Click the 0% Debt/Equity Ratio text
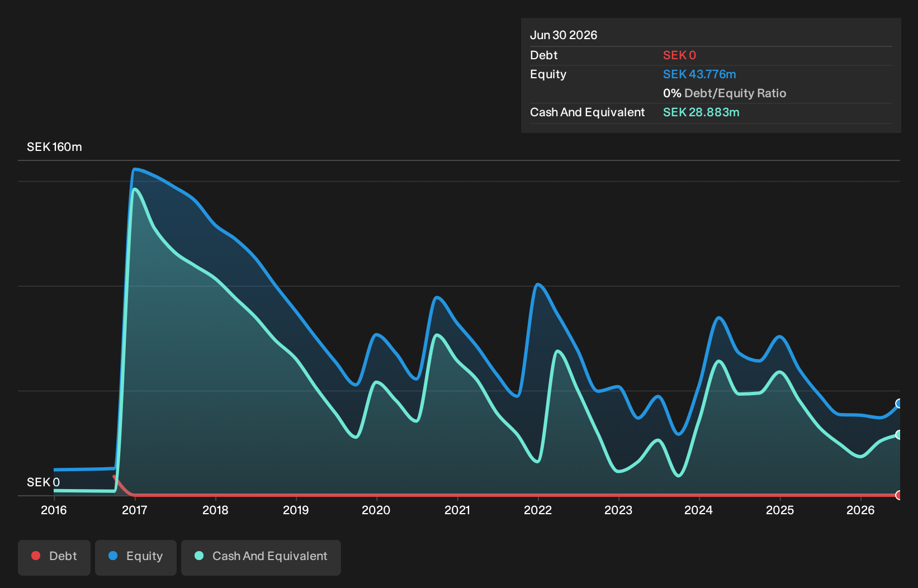Image resolution: width=918 pixels, height=588 pixels. pos(725,93)
